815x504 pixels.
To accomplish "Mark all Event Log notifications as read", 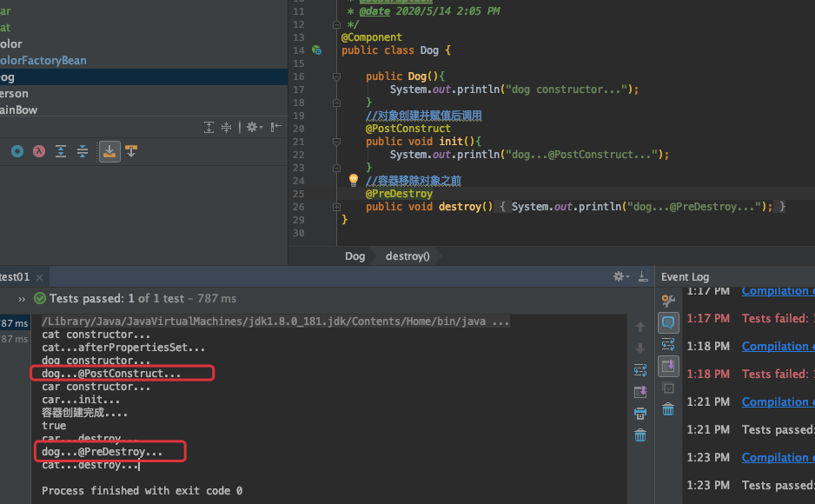I will point(668,388).
